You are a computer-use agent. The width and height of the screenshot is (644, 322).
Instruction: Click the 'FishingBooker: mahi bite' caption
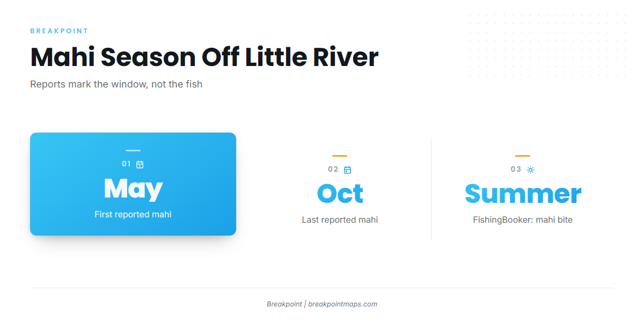(x=523, y=219)
